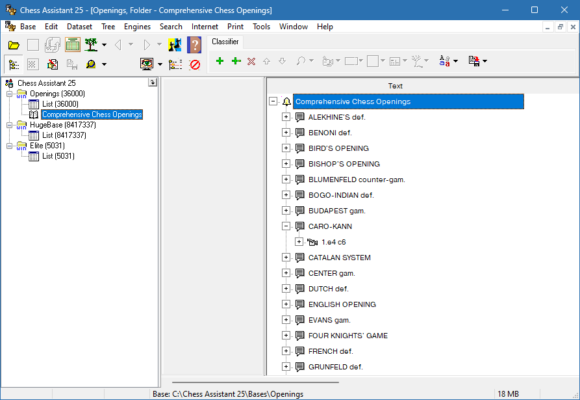This screenshot has height=400, width=580.
Task: Select List (8417337) under HugeBase
Action: [x=64, y=135]
